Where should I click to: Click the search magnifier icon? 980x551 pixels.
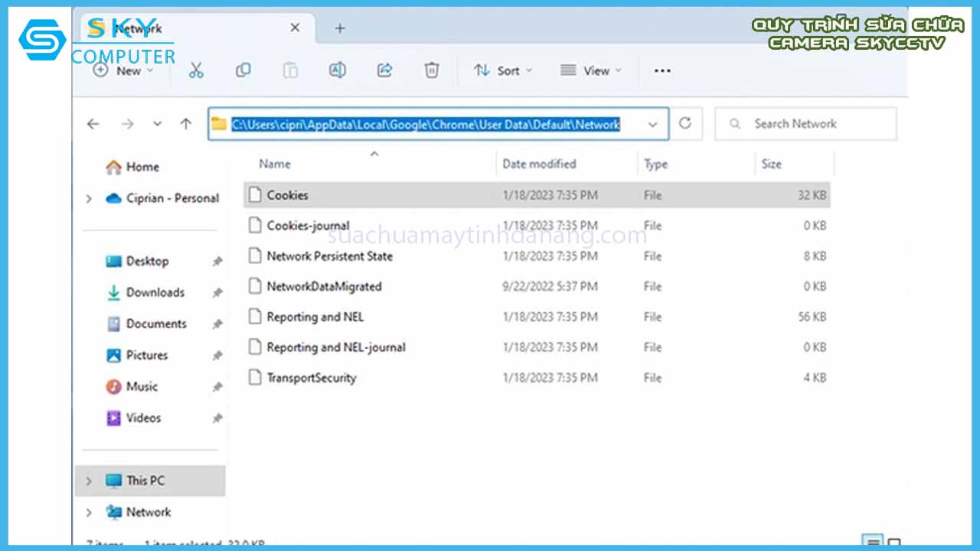pos(735,124)
